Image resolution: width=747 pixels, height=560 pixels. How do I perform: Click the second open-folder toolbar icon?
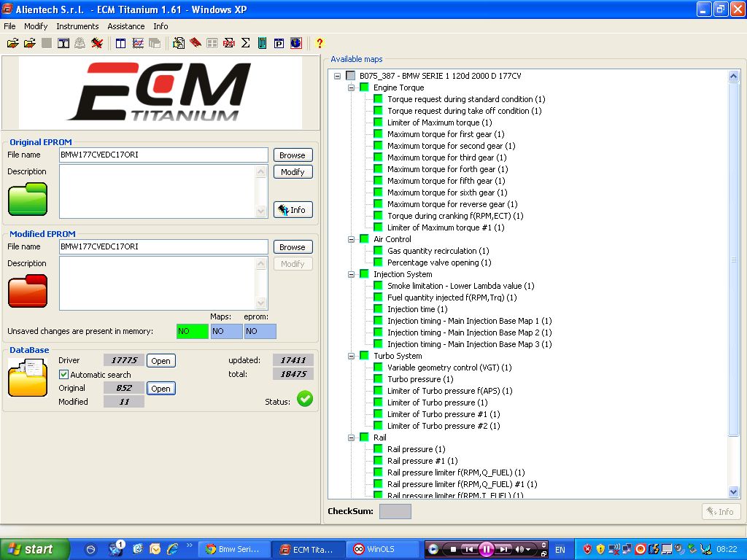(29, 43)
